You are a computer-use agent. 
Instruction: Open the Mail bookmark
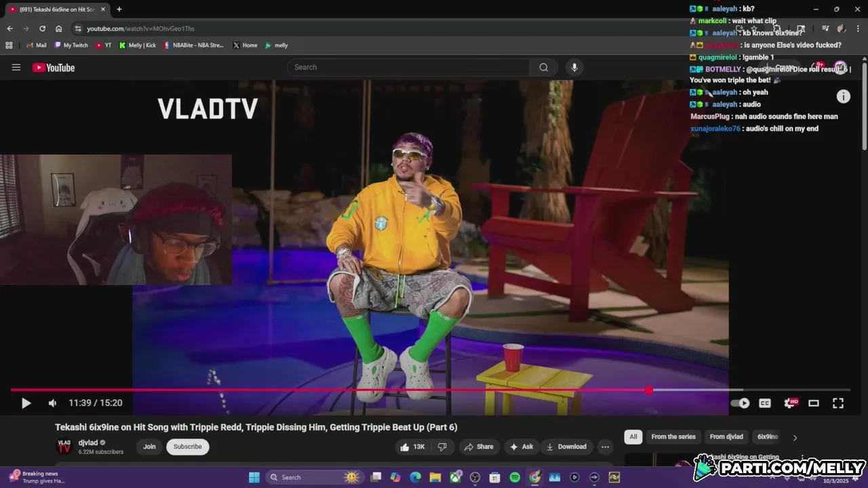[37, 45]
